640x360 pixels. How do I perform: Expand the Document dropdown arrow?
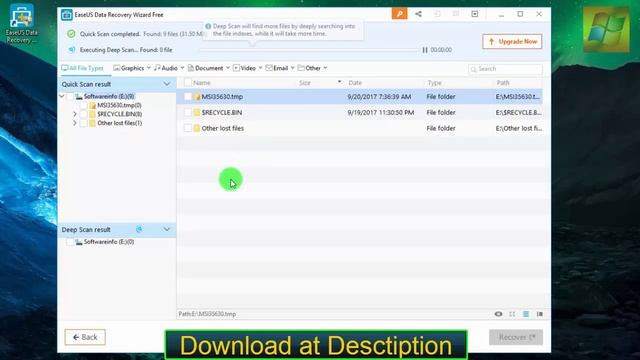[228, 68]
